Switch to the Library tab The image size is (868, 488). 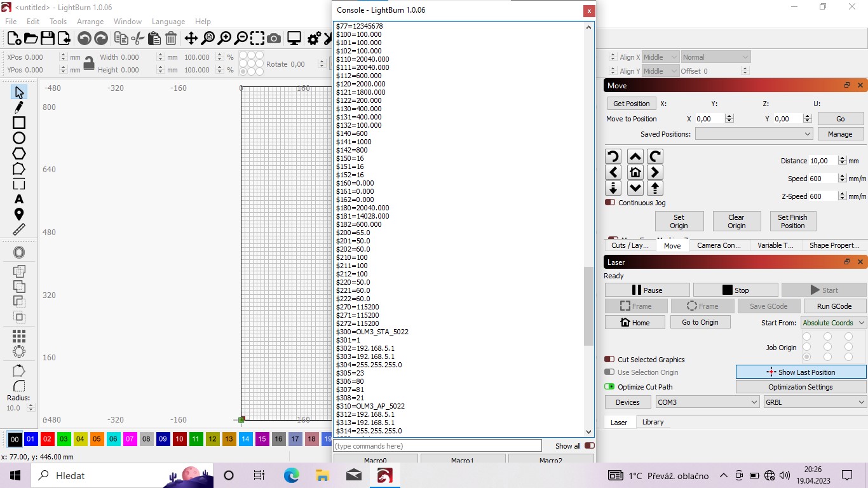(x=653, y=422)
